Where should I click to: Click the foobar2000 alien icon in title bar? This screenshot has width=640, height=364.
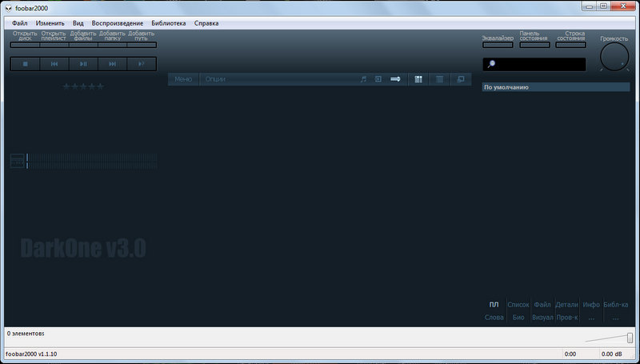[8, 8]
